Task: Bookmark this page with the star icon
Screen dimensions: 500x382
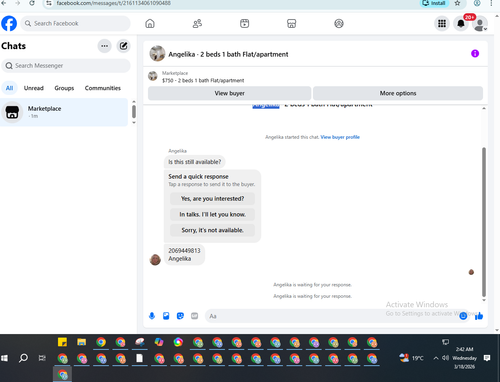Action: tap(458, 3)
